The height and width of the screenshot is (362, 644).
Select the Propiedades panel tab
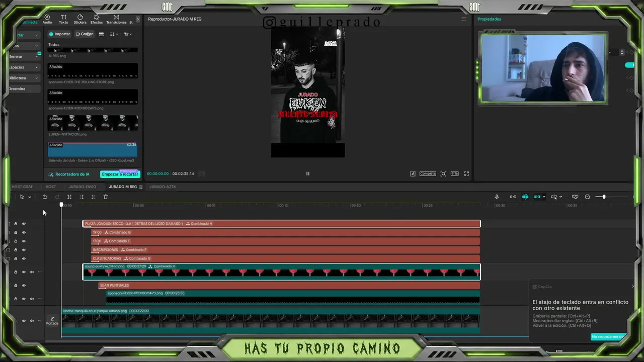(x=489, y=19)
